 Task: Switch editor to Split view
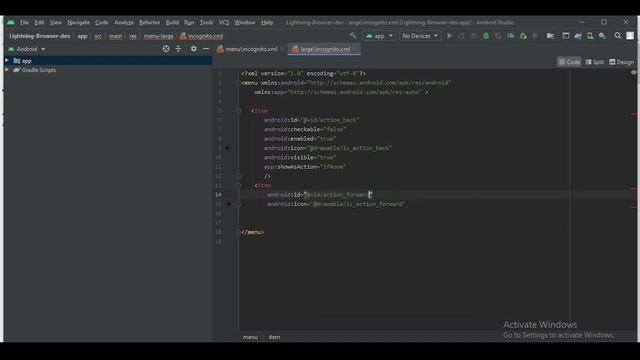tap(594, 62)
